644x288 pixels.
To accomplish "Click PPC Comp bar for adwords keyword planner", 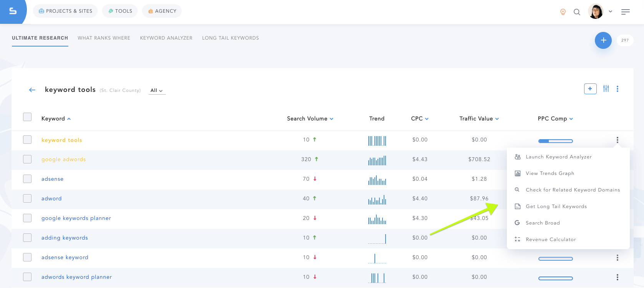I will point(556,278).
